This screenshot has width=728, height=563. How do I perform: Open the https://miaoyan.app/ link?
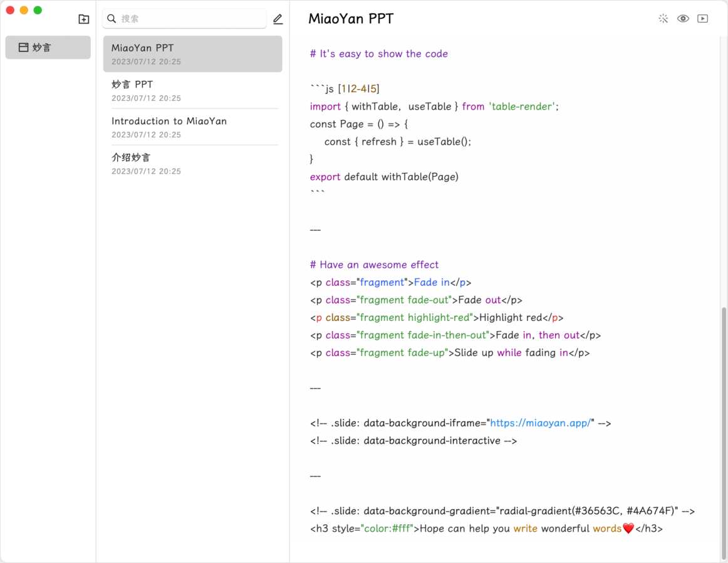[542, 423]
